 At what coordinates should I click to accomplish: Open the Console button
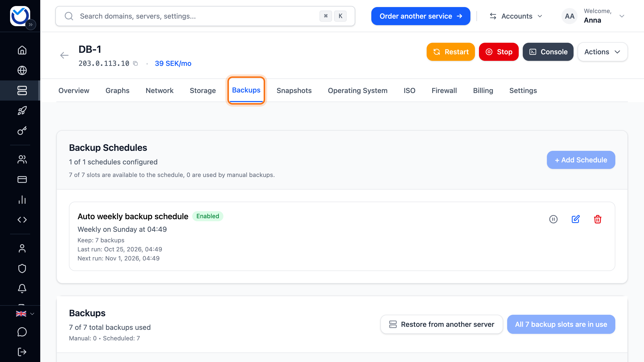click(548, 52)
